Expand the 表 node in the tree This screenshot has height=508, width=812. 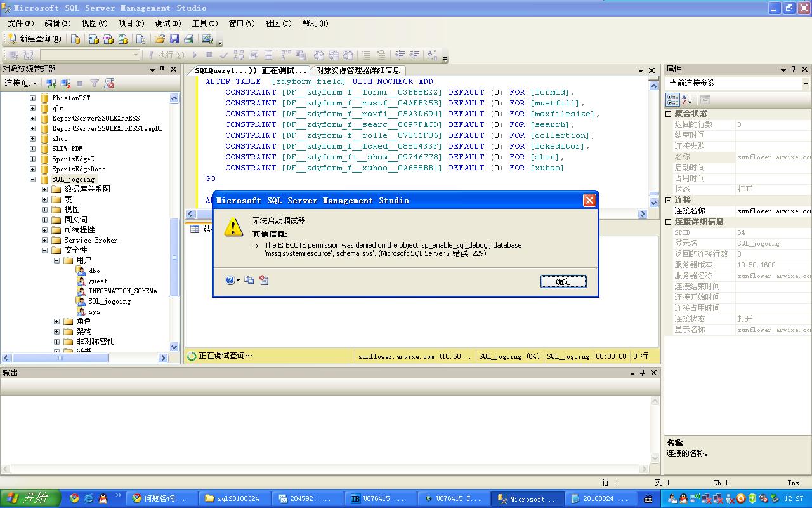[x=45, y=199]
